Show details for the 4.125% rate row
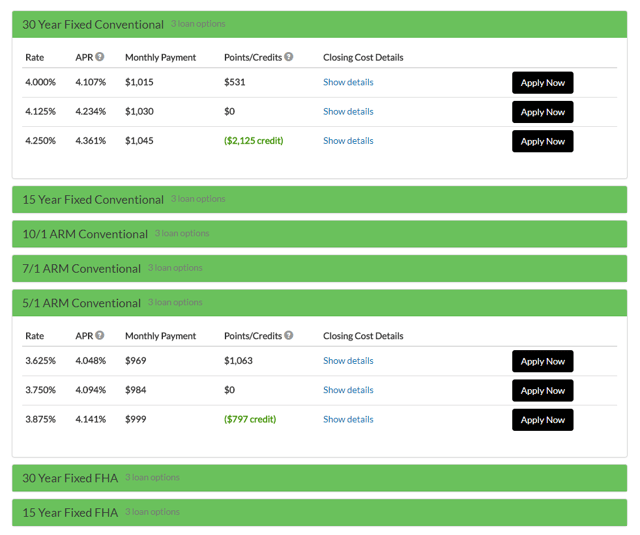This screenshot has height=535, width=640. (348, 111)
